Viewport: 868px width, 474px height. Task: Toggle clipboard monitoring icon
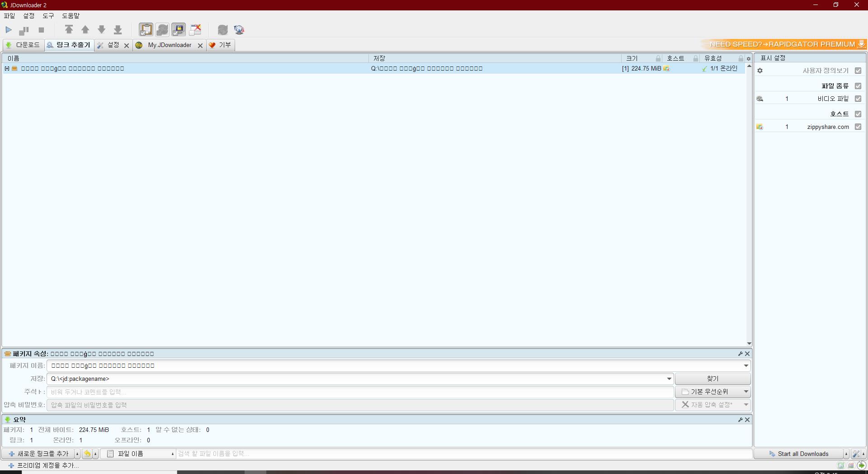[x=146, y=30]
